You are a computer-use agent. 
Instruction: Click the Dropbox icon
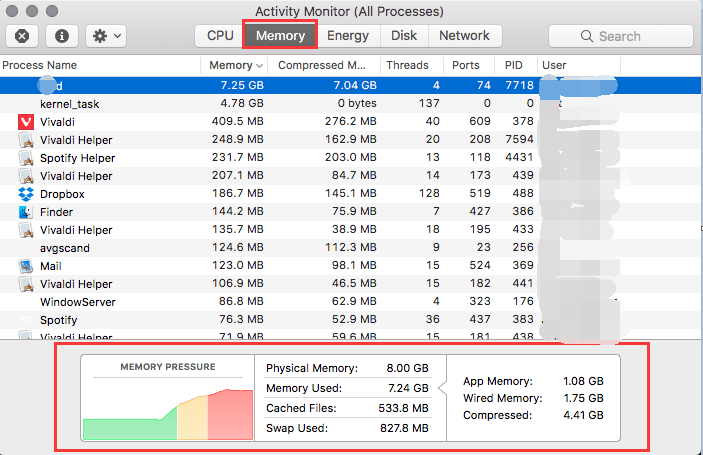[x=26, y=194]
